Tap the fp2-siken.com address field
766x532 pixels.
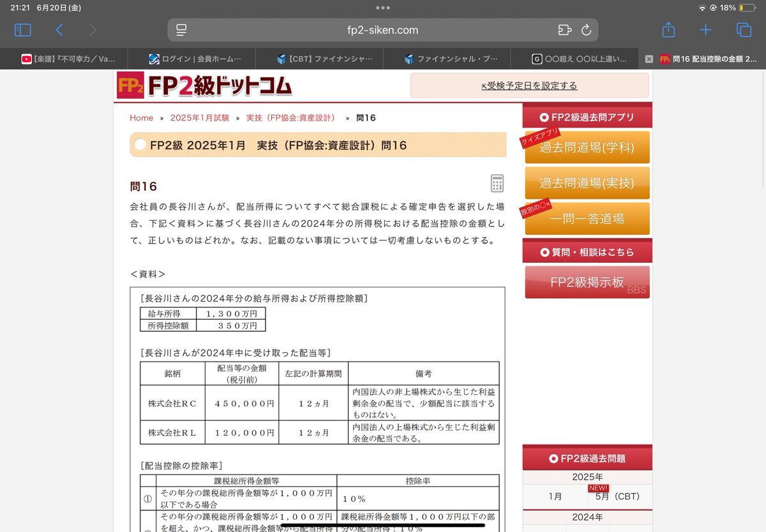(383, 30)
